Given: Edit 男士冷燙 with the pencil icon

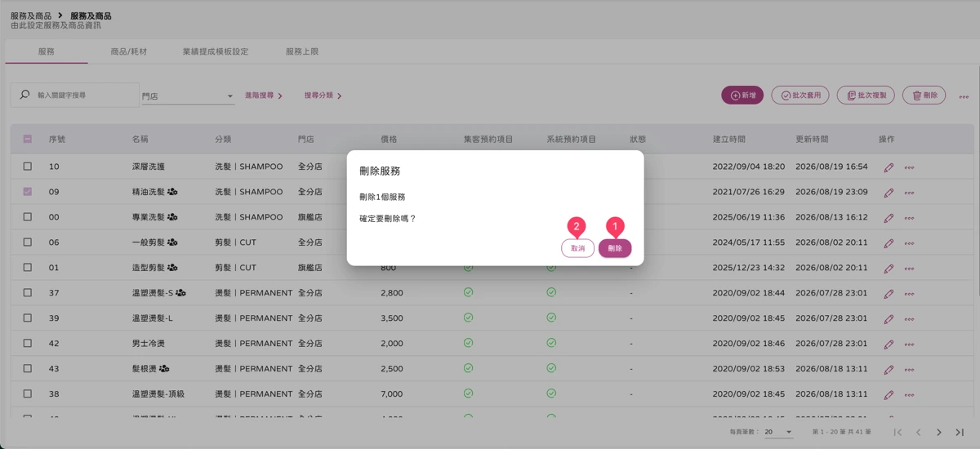Looking at the screenshot, I should click(x=889, y=344).
